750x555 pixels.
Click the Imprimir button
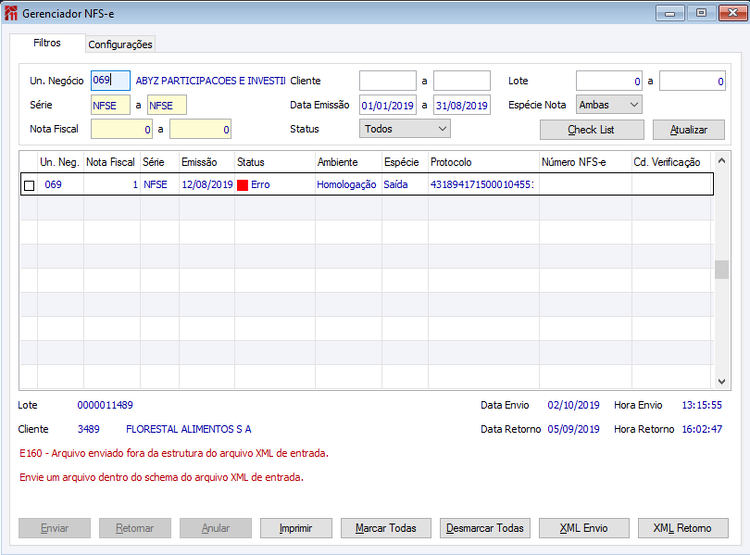pos(296,528)
